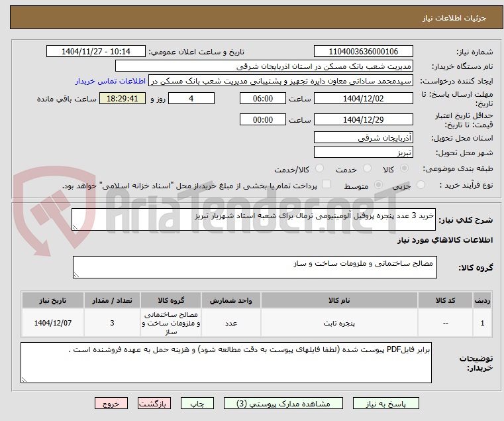Open اطلاعات تماس خریدار link

(x=111, y=81)
